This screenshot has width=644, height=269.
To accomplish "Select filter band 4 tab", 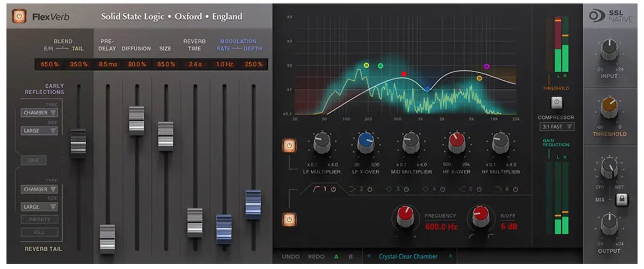I will (x=434, y=189).
